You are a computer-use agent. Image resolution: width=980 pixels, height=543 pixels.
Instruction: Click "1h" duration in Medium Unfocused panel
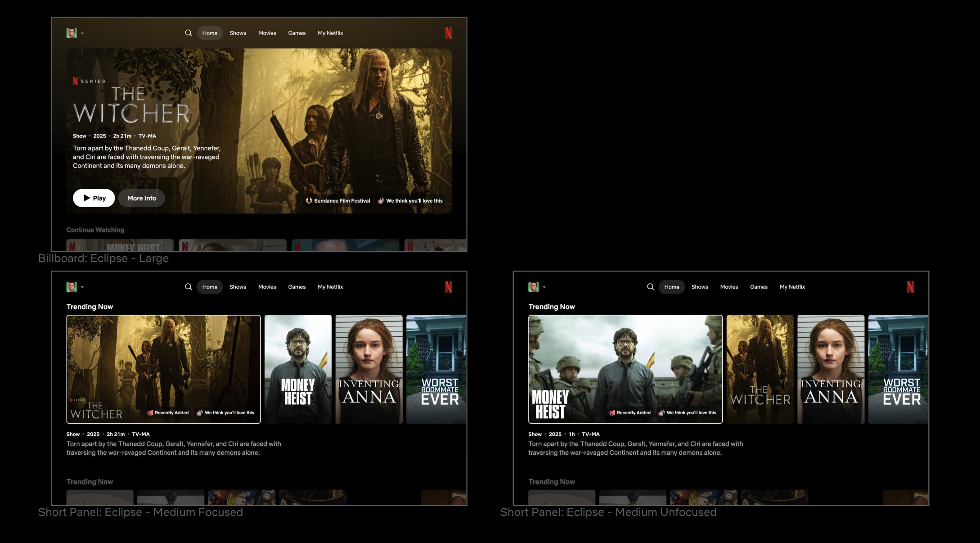point(572,434)
